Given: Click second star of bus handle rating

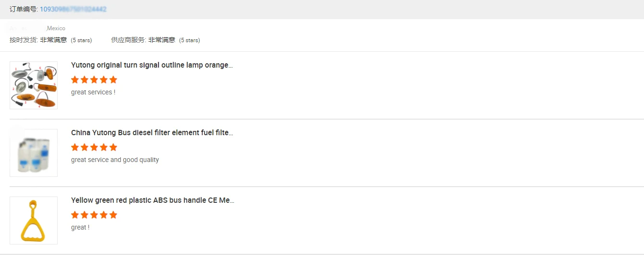Looking at the screenshot, I should click(x=85, y=215).
